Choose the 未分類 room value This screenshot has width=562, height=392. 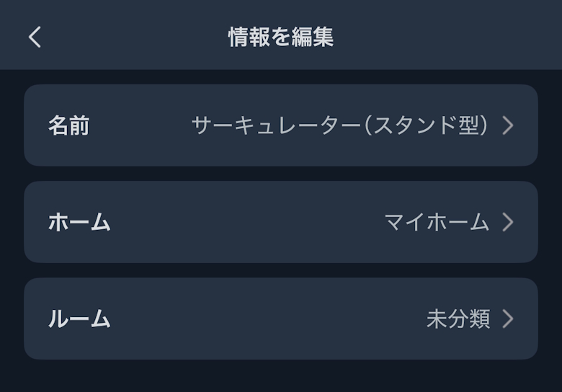458,318
